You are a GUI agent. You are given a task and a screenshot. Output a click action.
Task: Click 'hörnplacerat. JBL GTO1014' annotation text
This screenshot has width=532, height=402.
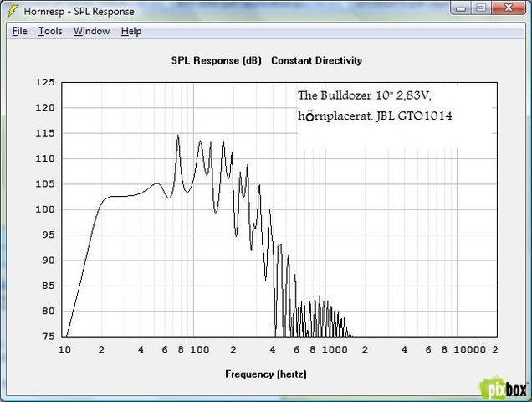(x=375, y=116)
